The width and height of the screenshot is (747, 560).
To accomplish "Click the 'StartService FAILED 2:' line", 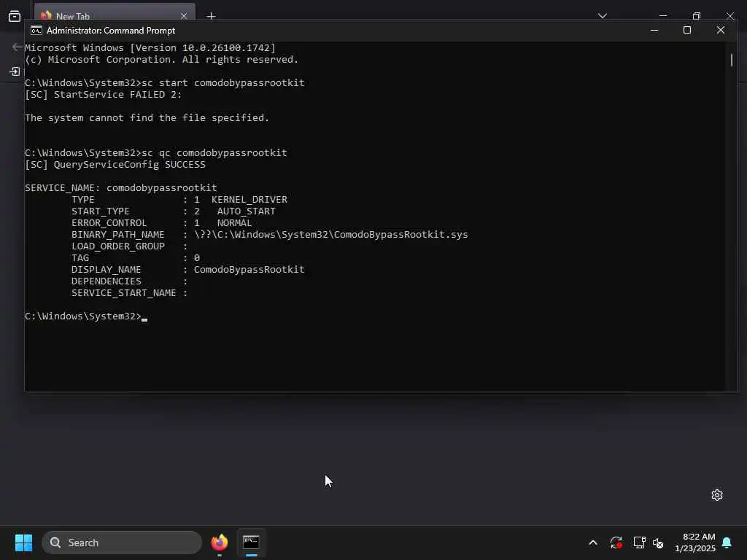I will pyautogui.click(x=103, y=94).
